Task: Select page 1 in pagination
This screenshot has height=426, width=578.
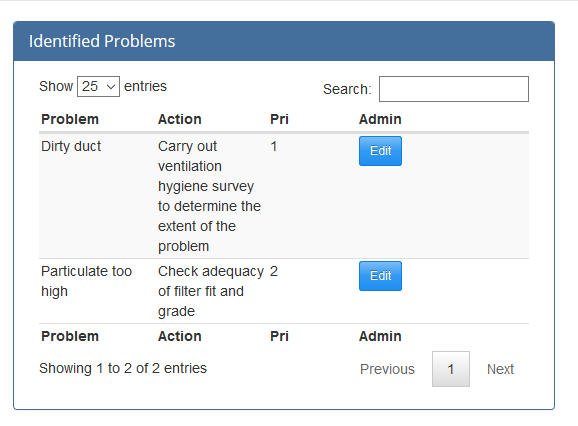Action: click(x=451, y=369)
